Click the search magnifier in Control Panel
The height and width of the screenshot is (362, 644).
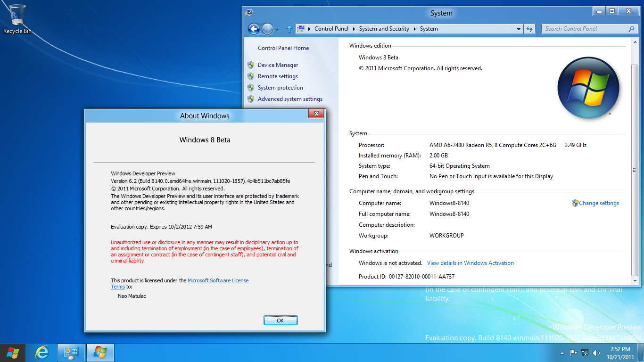tap(631, 29)
